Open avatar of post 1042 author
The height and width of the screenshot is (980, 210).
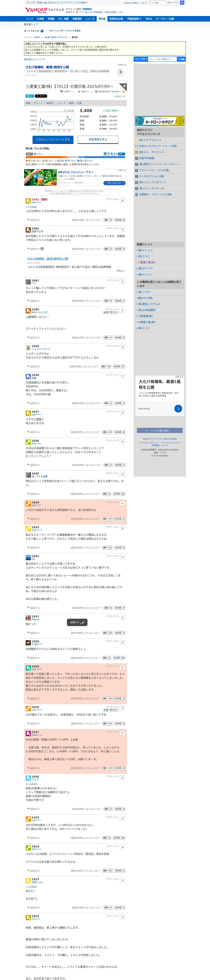(28, 230)
